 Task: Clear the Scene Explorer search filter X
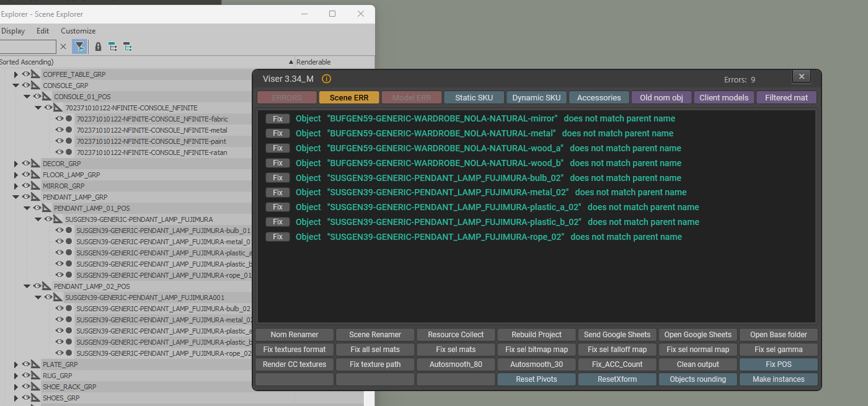63,46
